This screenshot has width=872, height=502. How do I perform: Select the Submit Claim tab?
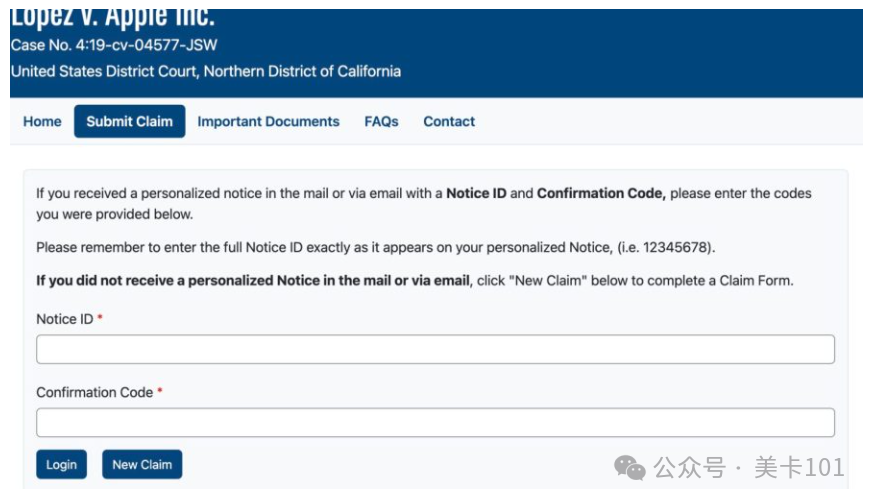point(130,121)
